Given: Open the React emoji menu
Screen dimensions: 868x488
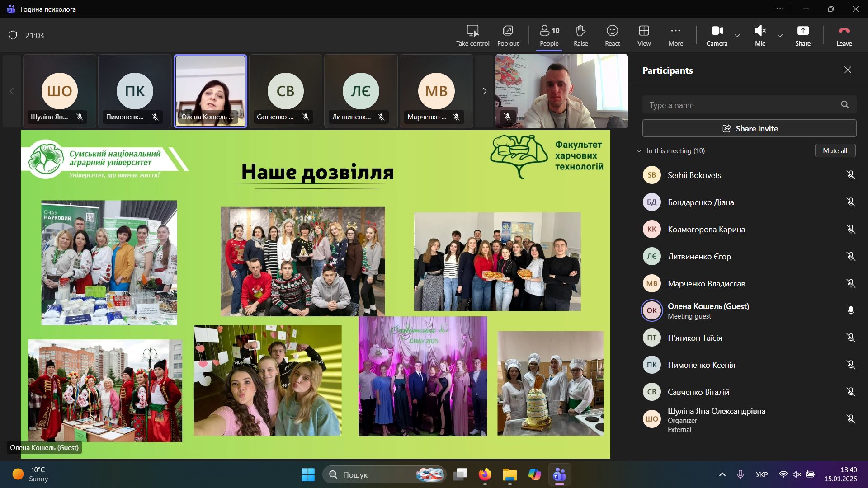Looking at the screenshot, I should coord(612,31).
